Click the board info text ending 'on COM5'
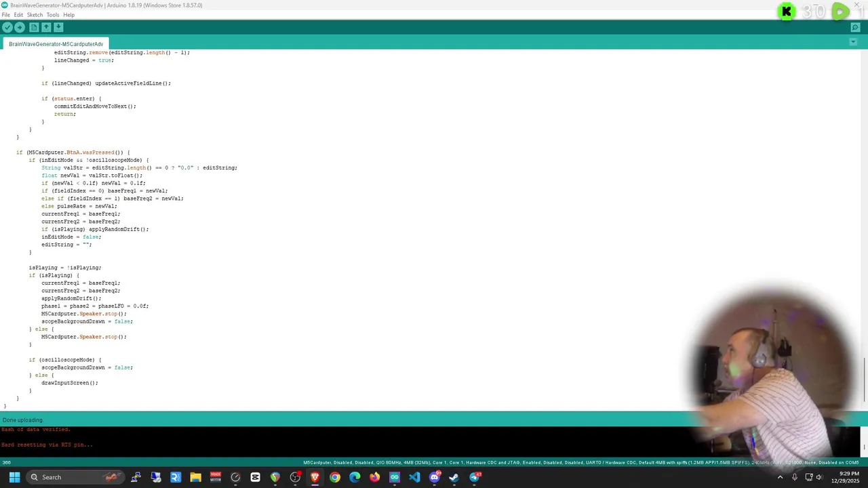This screenshot has width=868, height=488. tap(581, 463)
